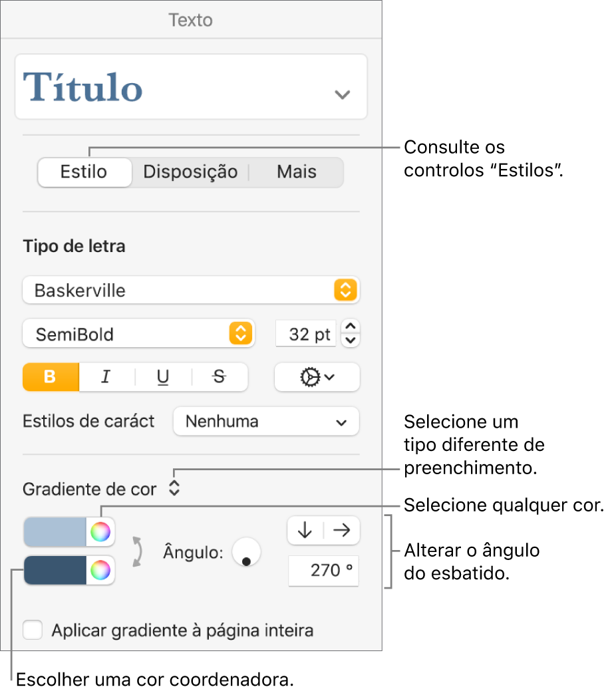Image resolution: width=616 pixels, height=697 pixels.
Task: Click the dark blue gradient color well
Action: [55, 570]
